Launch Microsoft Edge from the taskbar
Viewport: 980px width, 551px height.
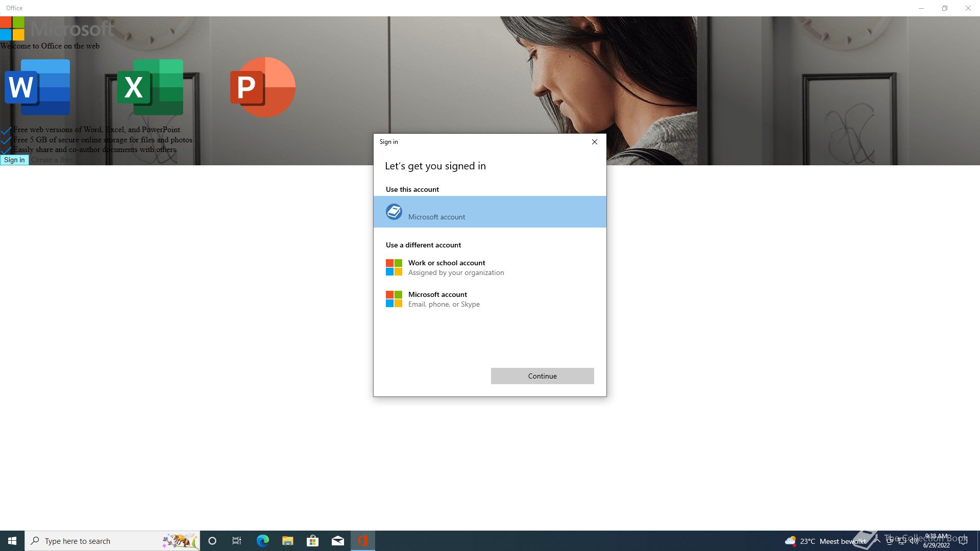point(262,541)
